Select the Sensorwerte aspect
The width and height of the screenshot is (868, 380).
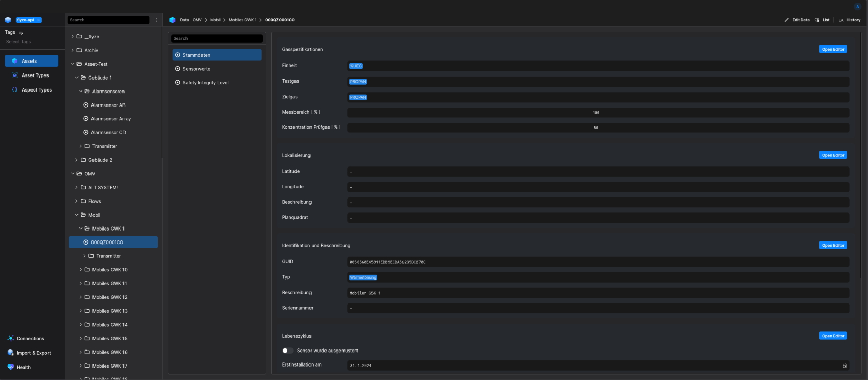196,69
